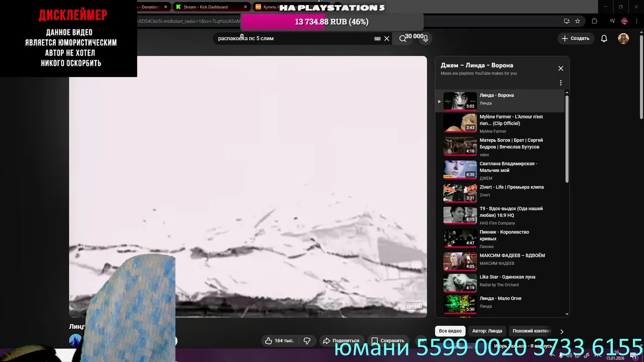Dislike the video

tap(307, 341)
